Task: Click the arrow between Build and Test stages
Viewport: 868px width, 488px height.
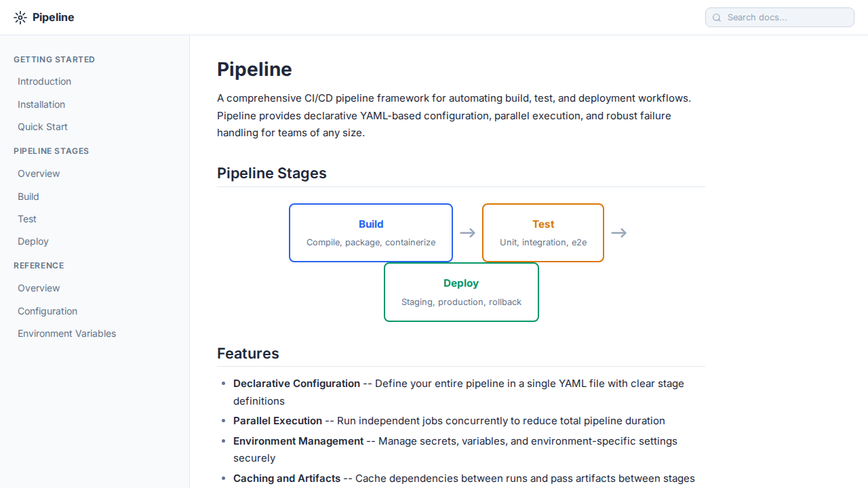Action: pos(467,232)
